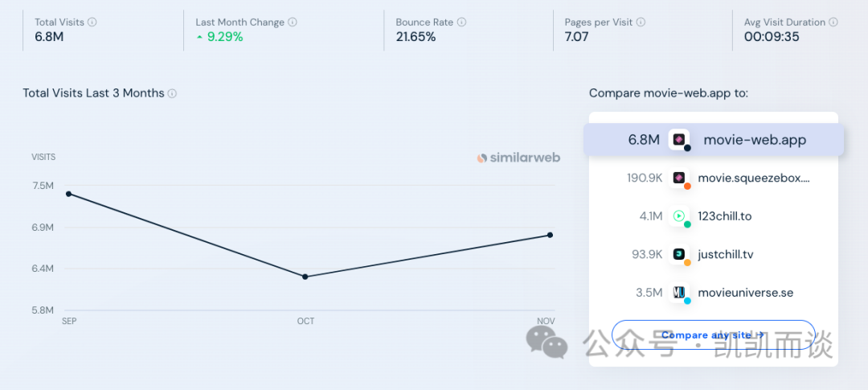Image resolution: width=868 pixels, height=390 pixels.
Task: Click the Last Month Change info icon
Action: pyautogui.click(x=293, y=23)
